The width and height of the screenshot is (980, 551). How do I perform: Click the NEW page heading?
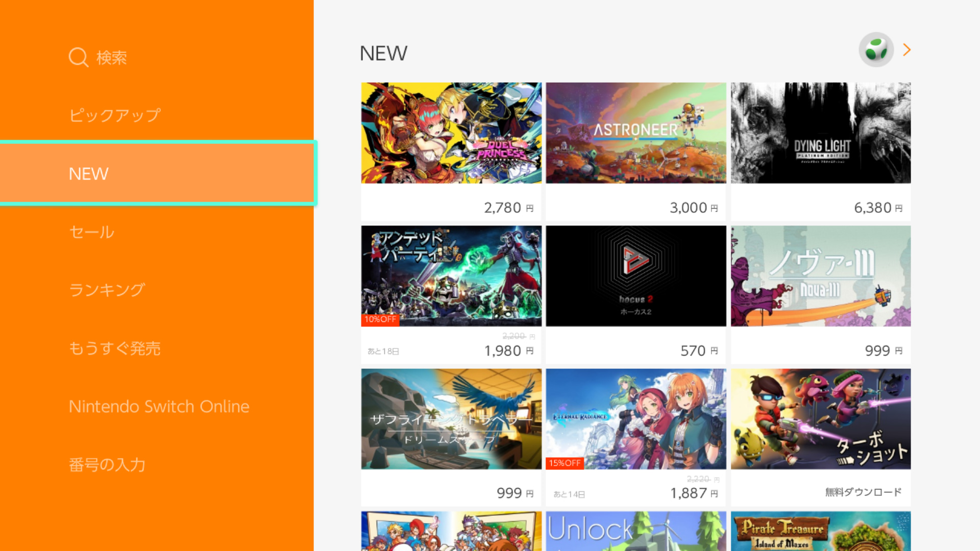point(384,53)
